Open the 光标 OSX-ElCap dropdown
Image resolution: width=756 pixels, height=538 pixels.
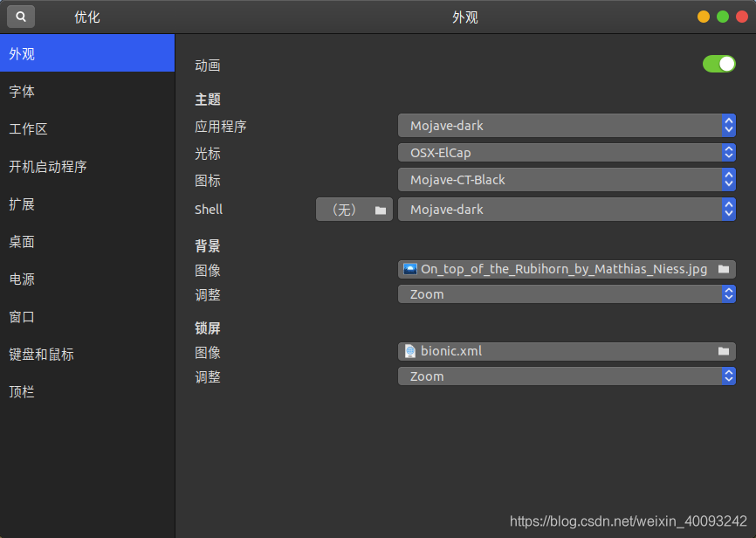click(x=567, y=153)
